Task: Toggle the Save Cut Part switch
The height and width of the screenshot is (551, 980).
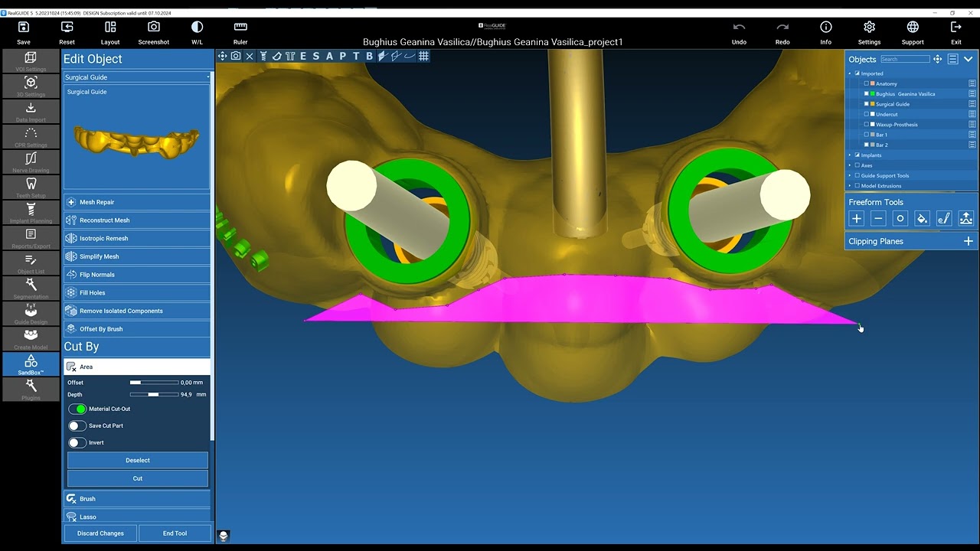Action: (x=77, y=425)
